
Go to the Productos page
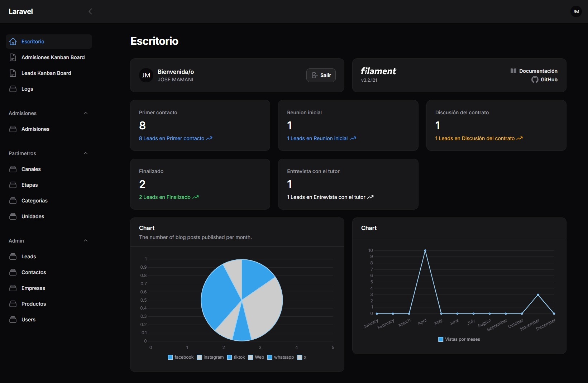pyautogui.click(x=34, y=304)
